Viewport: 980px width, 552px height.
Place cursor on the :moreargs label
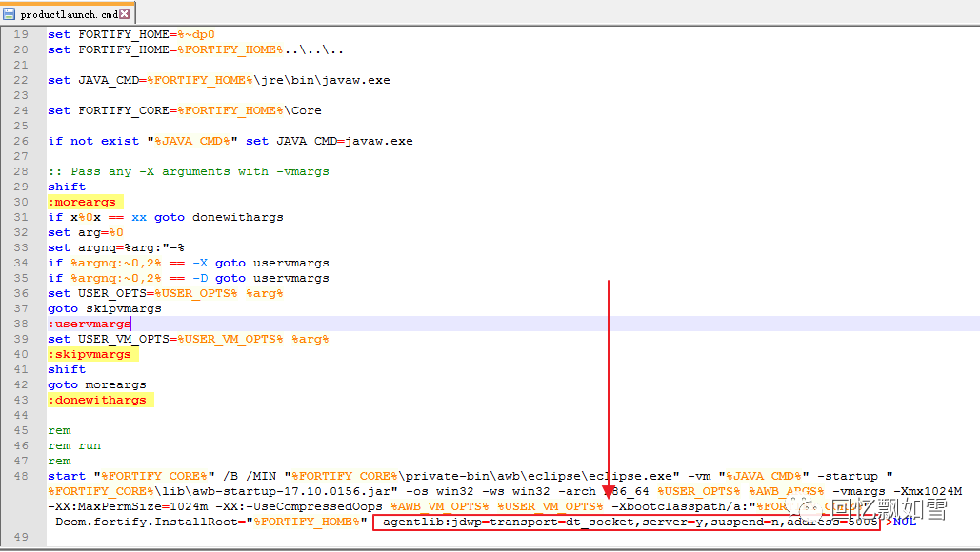click(x=82, y=202)
